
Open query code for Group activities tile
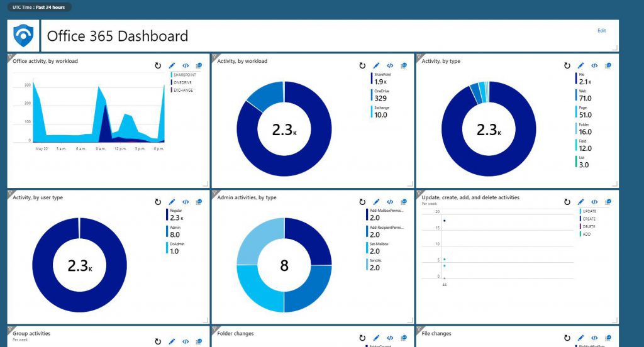[186, 341]
